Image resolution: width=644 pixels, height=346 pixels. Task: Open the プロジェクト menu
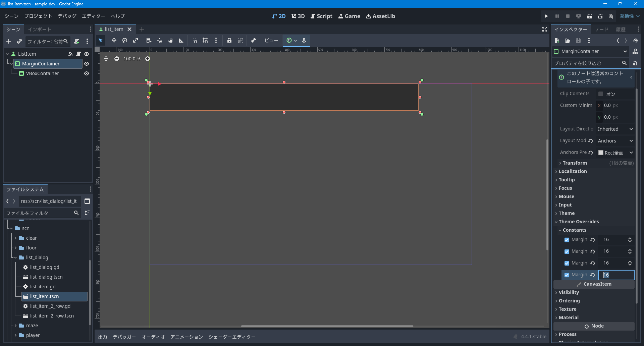[38, 16]
